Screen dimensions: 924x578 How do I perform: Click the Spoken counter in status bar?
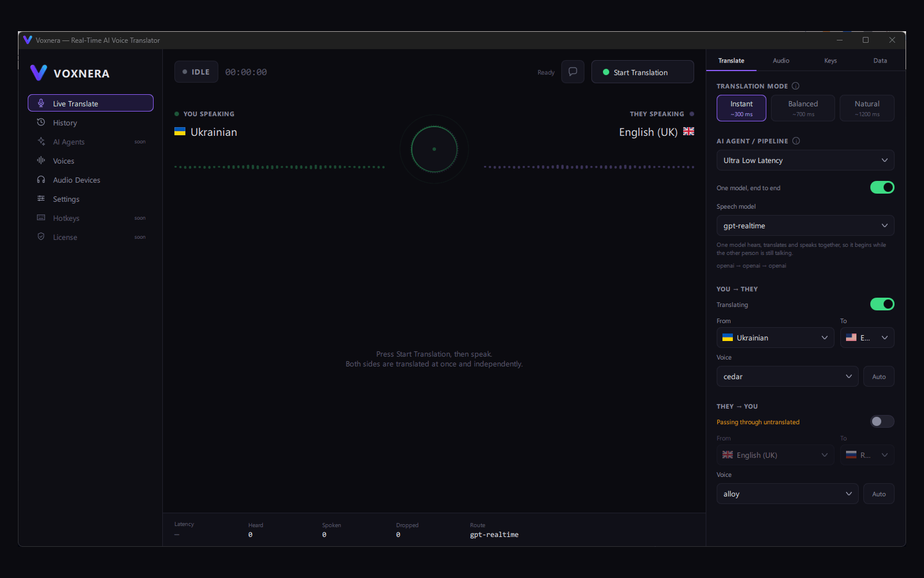click(331, 530)
